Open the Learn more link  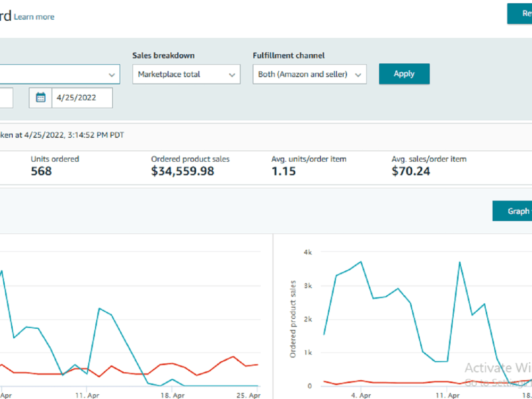pos(34,17)
